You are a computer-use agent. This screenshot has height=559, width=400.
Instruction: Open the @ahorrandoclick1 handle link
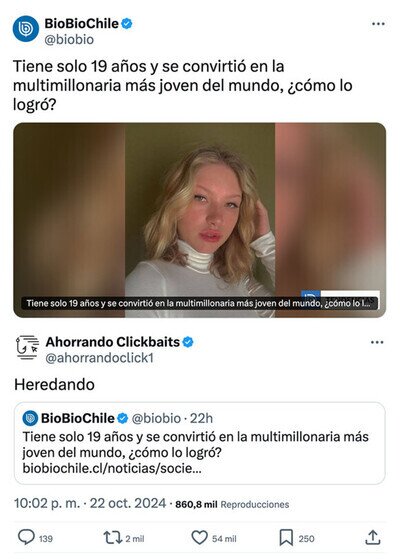[x=99, y=358]
